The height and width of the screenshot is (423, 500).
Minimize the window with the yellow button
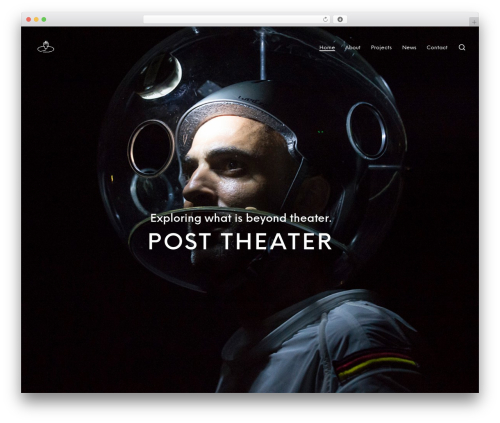coord(36,20)
